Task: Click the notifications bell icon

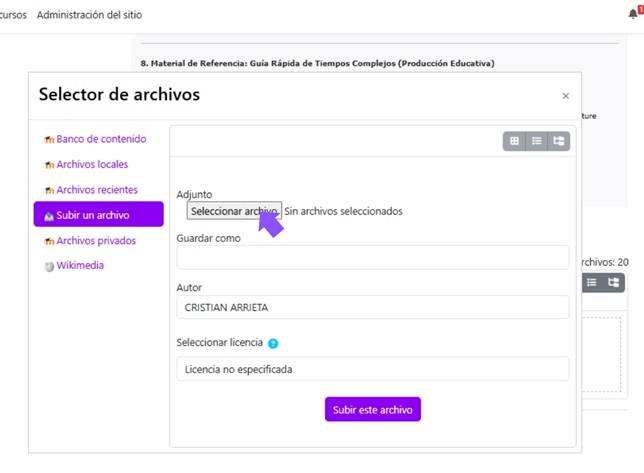Action: 633,14
